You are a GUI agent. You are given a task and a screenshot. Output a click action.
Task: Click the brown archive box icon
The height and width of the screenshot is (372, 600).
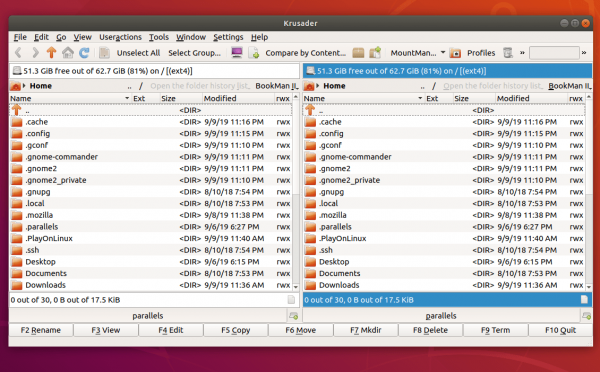pos(358,52)
